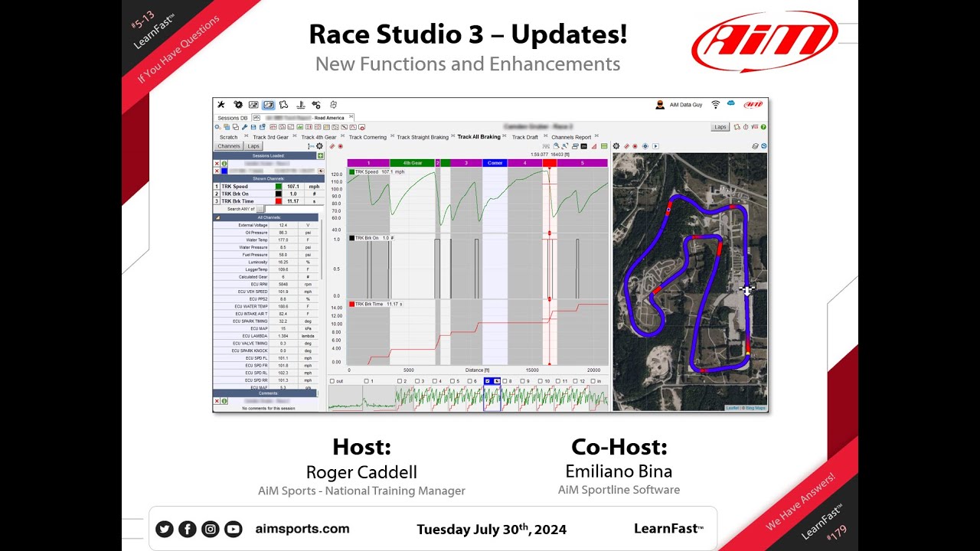
Task: Open Facebook social icon in footer
Action: tap(187, 529)
